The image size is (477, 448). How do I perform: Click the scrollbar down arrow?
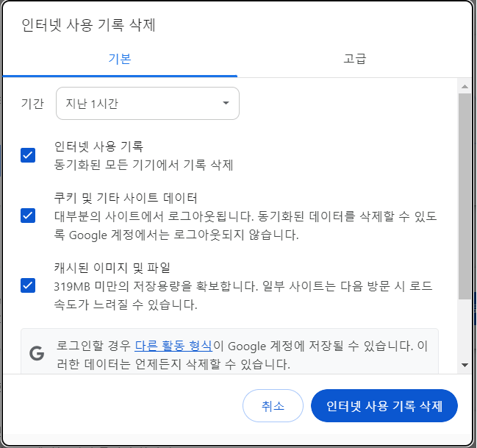pos(465,365)
